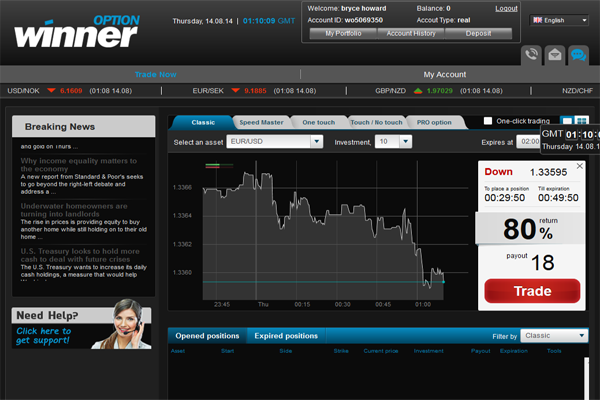Click the phone callback icon
This screenshot has width=600, height=400.
[x=530, y=55]
